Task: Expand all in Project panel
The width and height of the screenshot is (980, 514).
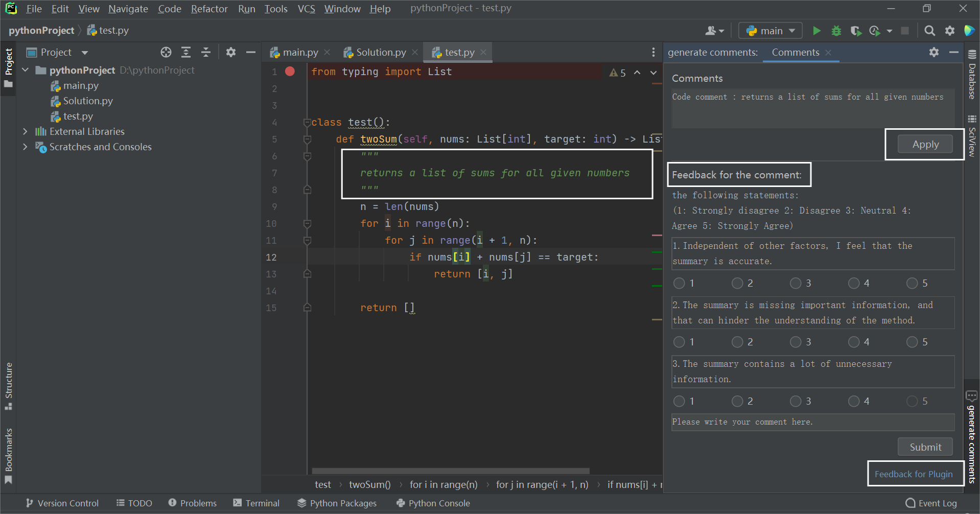Action: [x=186, y=52]
